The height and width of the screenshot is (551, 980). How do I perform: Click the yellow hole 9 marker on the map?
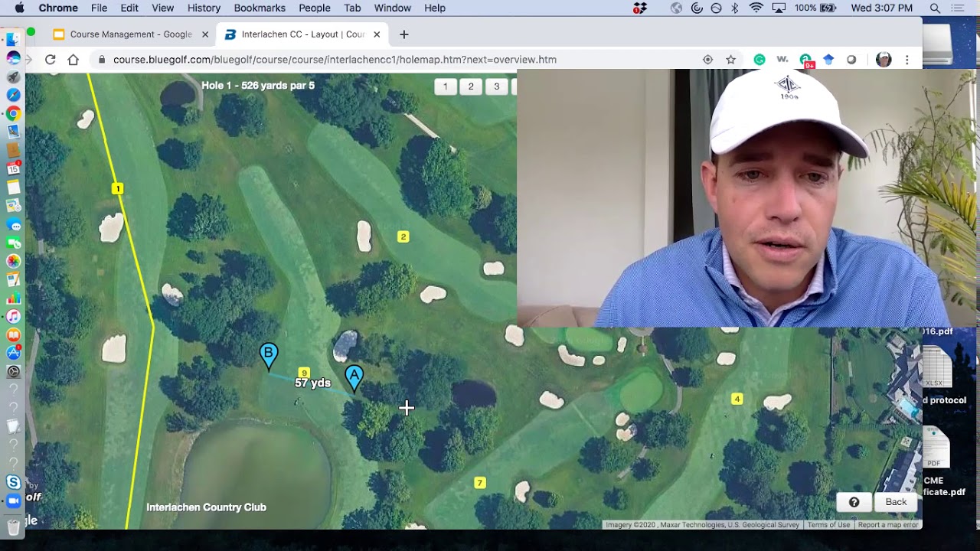point(304,373)
